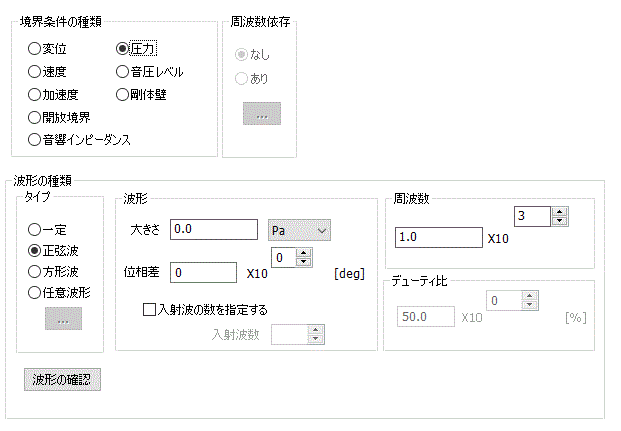Choose 方形波 waveform type

click(x=35, y=272)
